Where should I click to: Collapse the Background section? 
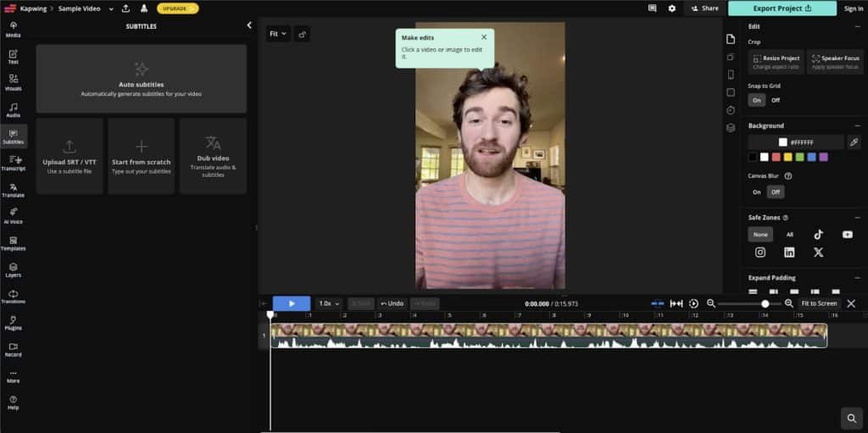point(858,125)
